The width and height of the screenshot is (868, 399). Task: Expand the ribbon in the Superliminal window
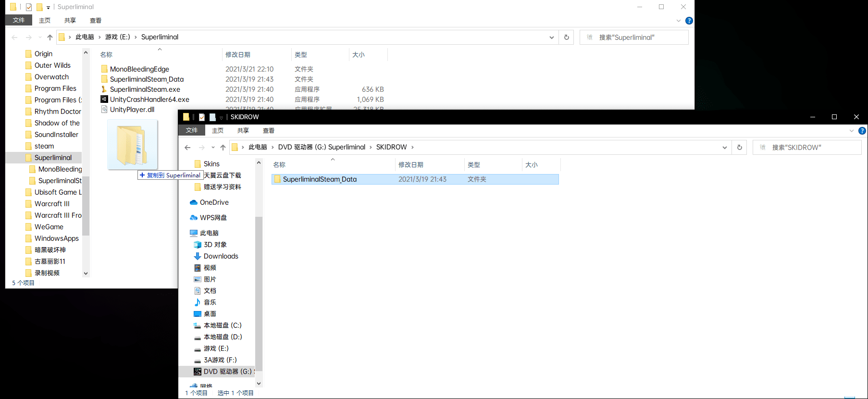coord(679,21)
